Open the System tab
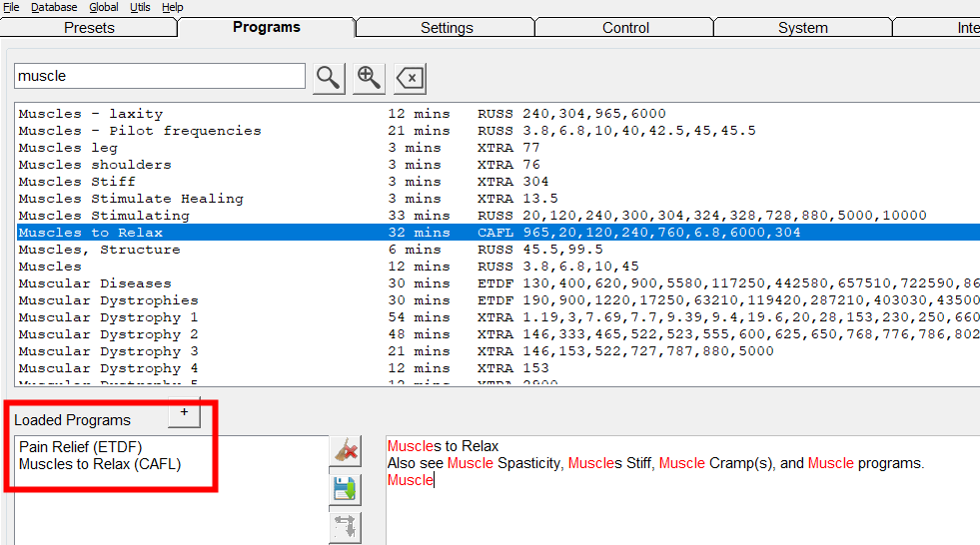The image size is (980, 545). (802, 28)
